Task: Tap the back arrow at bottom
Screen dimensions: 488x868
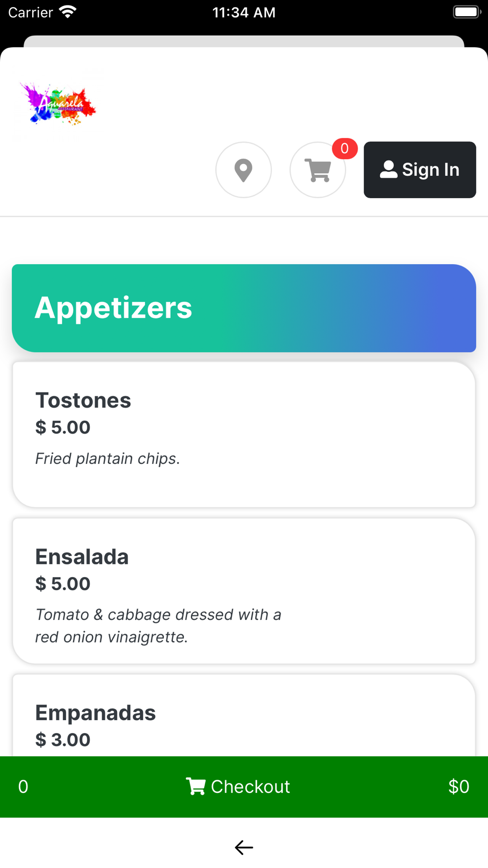Action: coord(244,847)
